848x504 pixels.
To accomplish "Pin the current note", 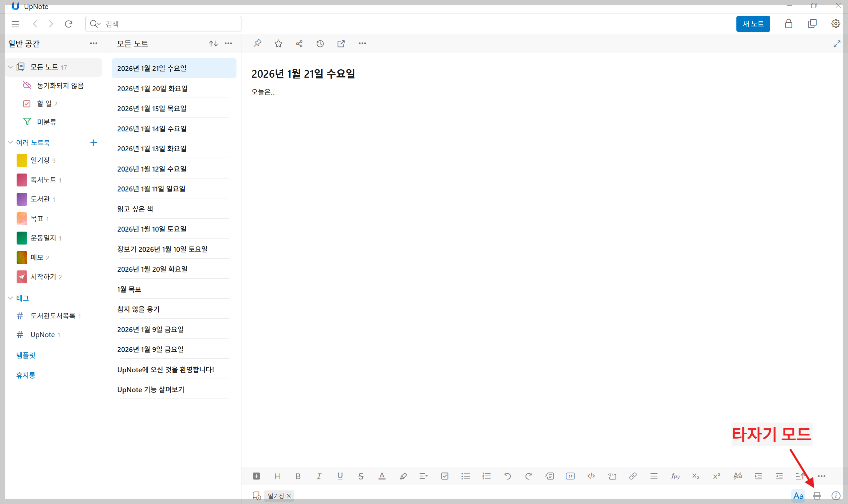I will [257, 43].
